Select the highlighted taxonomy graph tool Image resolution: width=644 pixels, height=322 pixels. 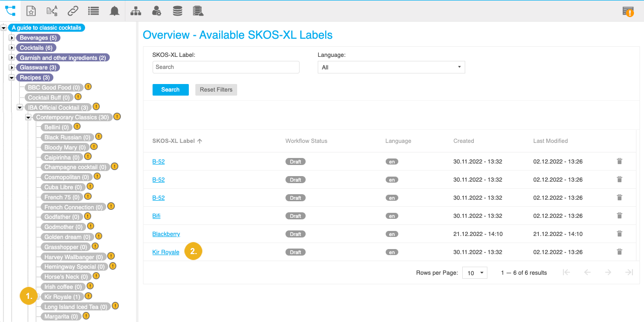10,10
